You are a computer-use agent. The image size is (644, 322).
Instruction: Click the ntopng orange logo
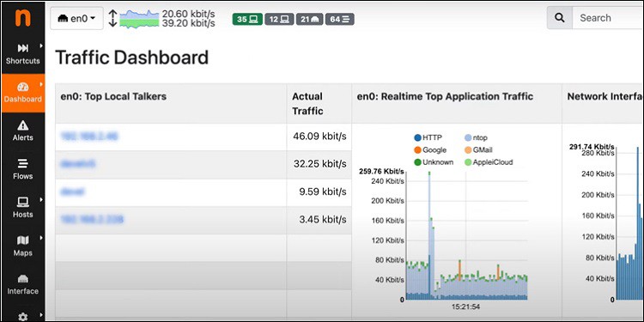pyautogui.click(x=22, y=18)
